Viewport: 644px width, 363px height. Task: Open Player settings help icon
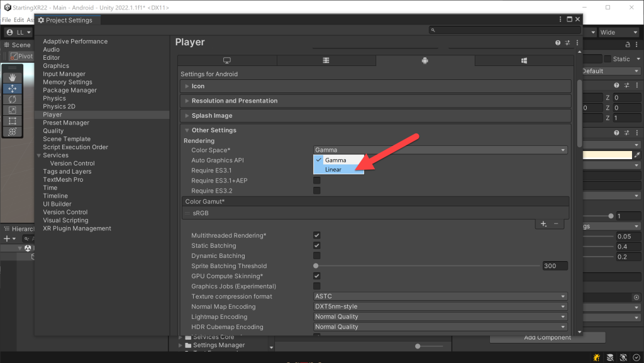click(558, 43)
